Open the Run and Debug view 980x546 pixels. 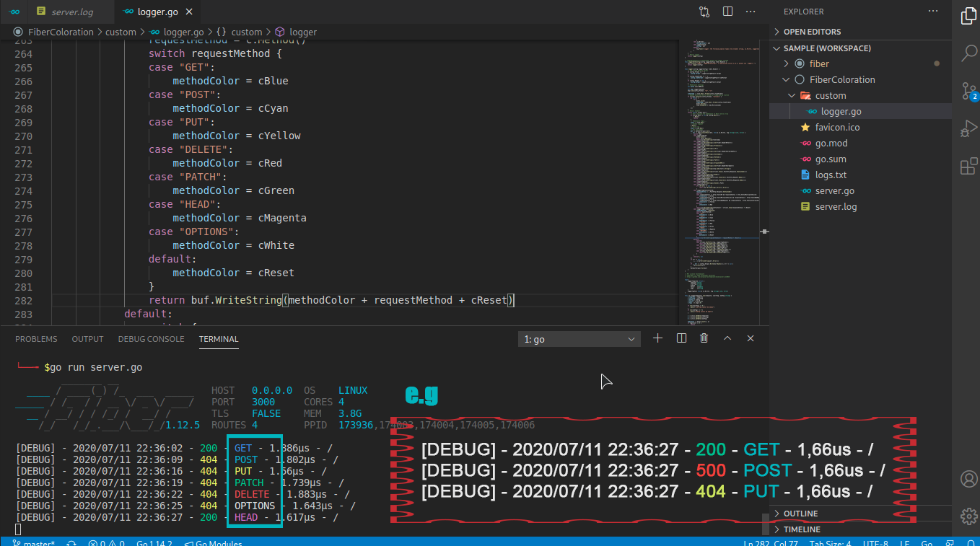969,128
